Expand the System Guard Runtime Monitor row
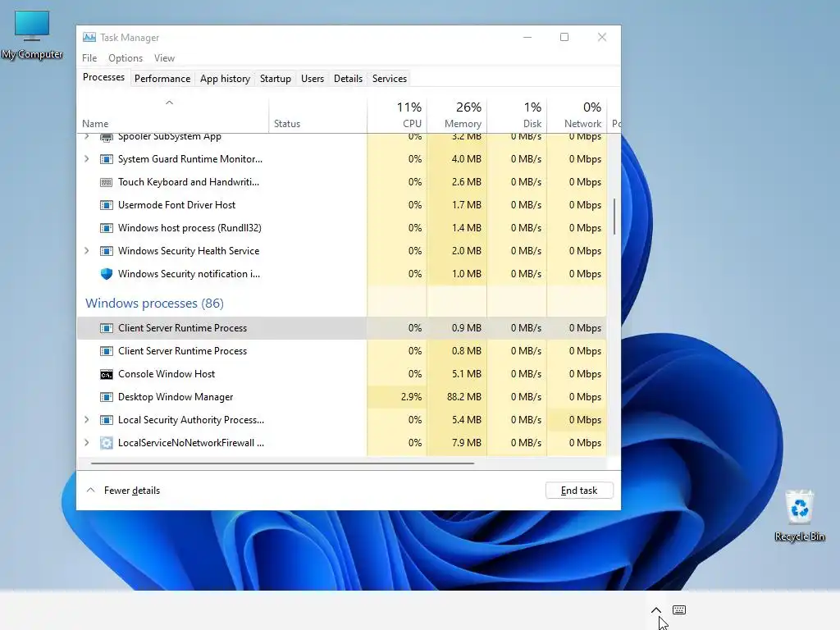The width and height of the screenshot is (840, 630). pyautogui.click(x=87, y=159)
